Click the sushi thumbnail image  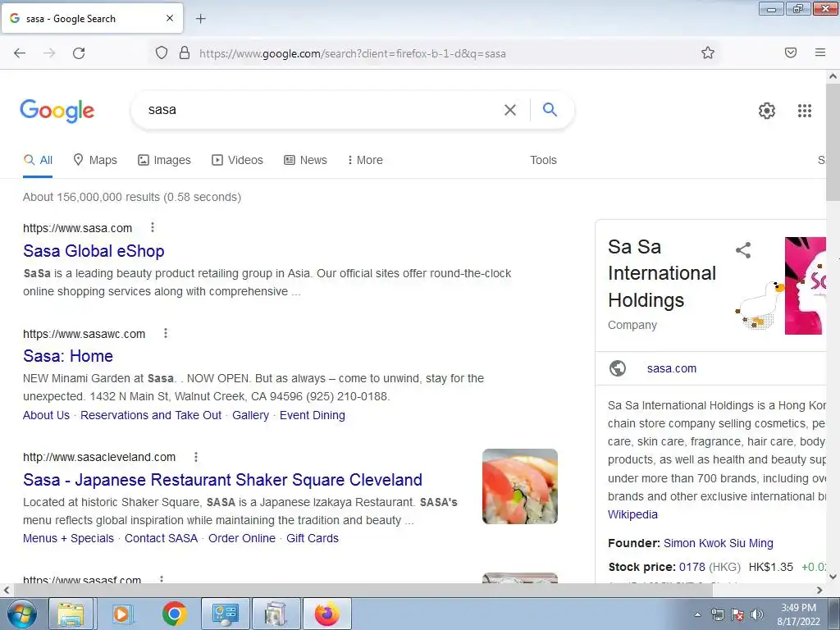point(519,486)
